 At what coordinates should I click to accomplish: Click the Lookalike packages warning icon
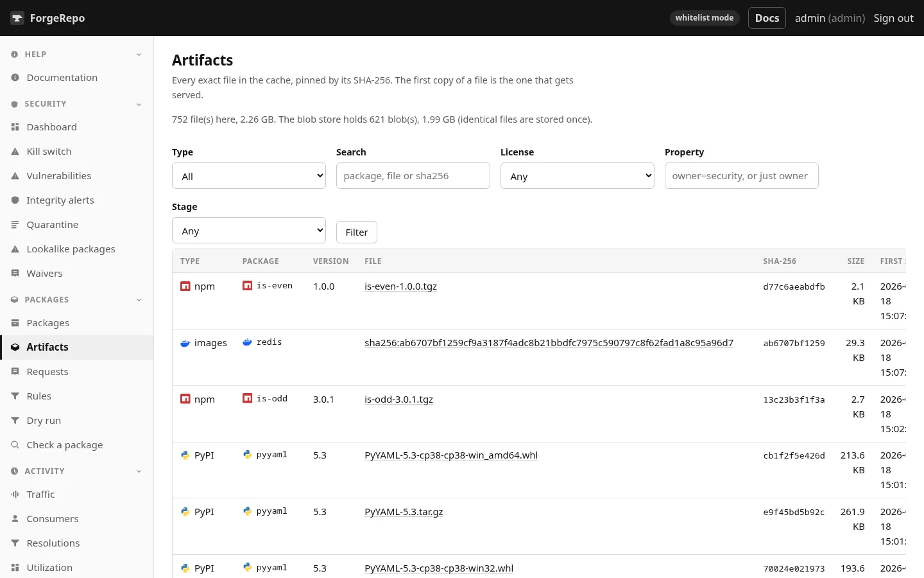click(15, 249)
